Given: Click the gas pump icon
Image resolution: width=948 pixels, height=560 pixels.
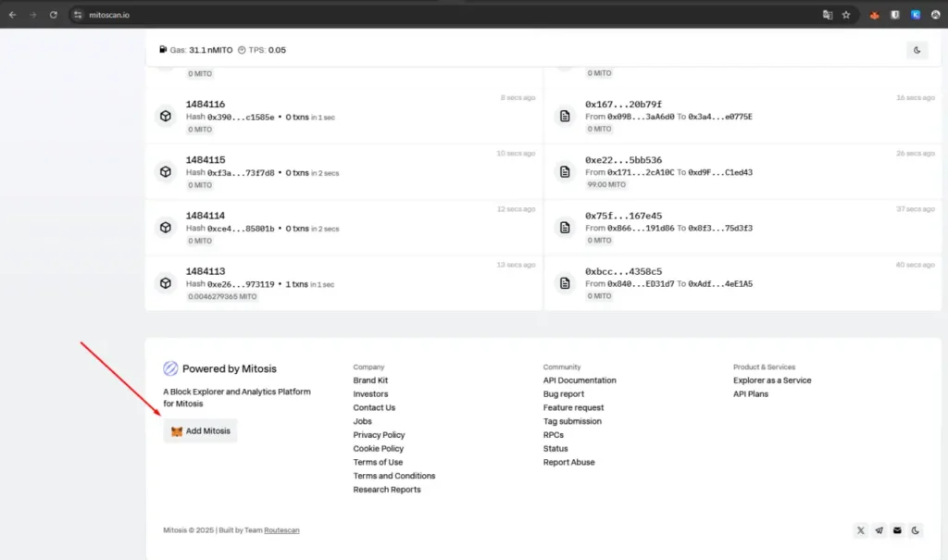Looking at the screenshot, I should click(163, 50).
